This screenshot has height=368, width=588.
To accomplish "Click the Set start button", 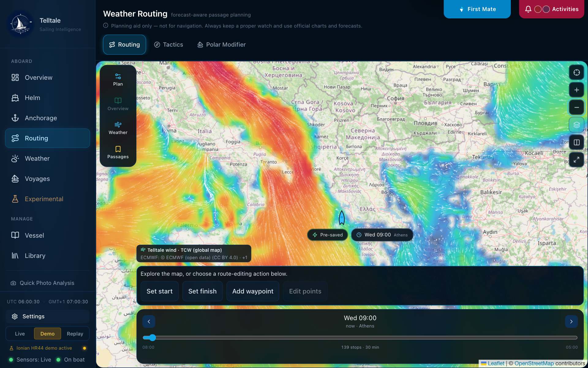I will (160, 291).
